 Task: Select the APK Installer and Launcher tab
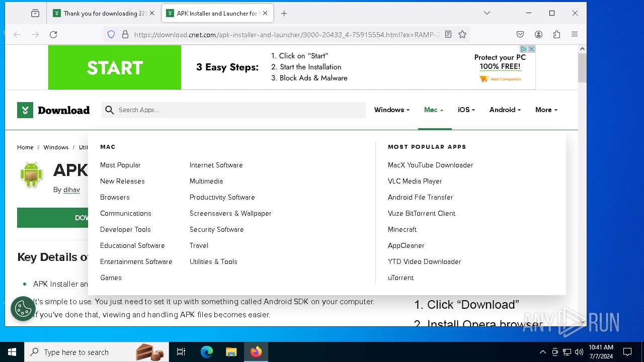(218, 14)
